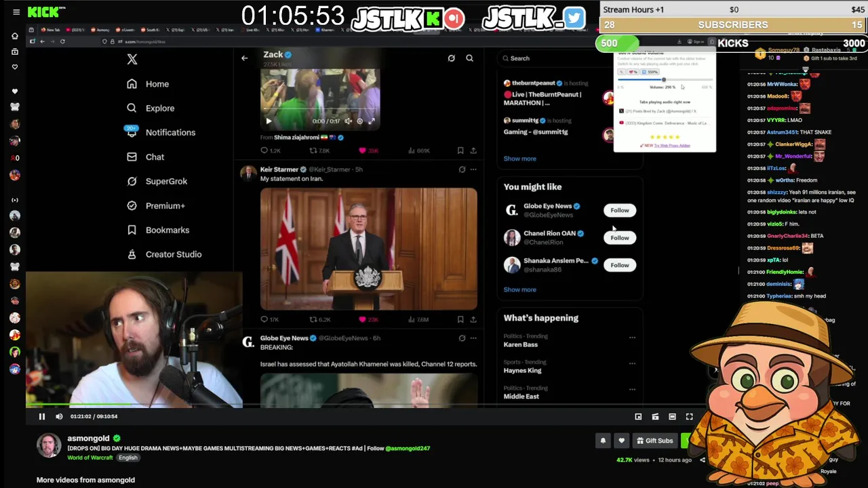Open the @asmongold247 follow link

pyautogui.click(x=408, y=448)
